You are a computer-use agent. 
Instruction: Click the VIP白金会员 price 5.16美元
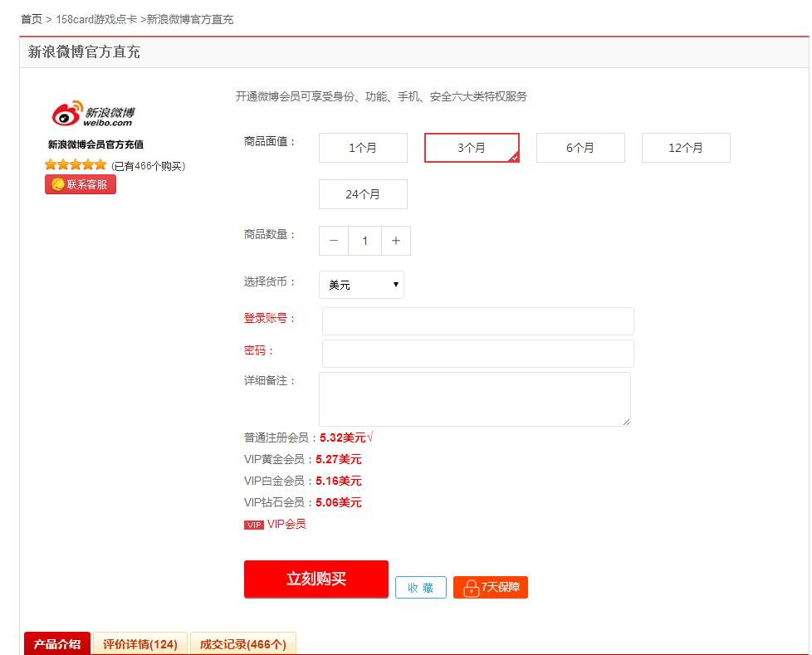(339, 481)
